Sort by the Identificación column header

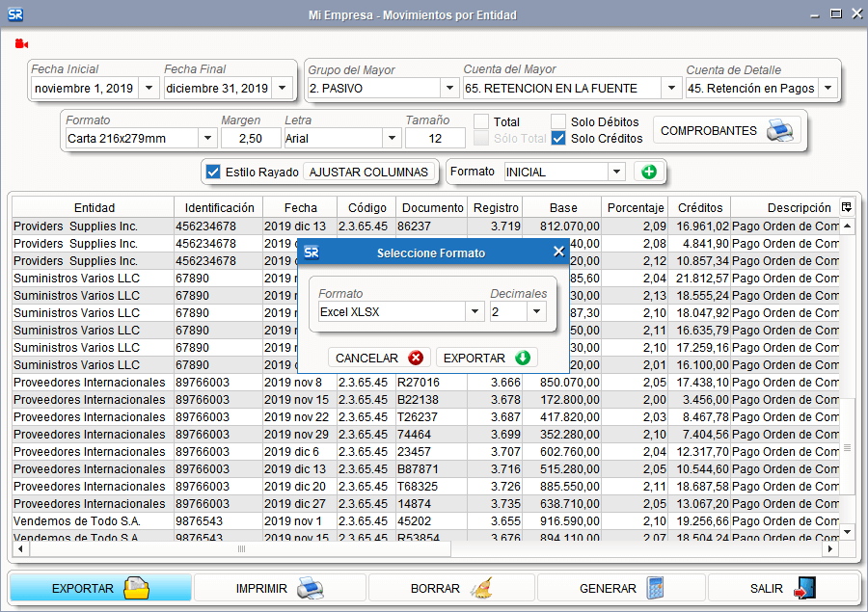coord(219,207)
